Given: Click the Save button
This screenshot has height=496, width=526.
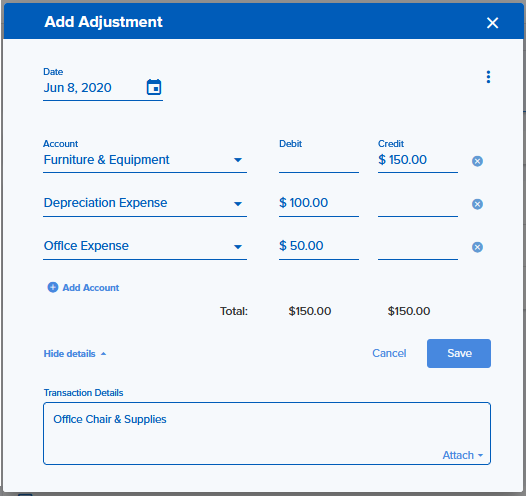Looking at the screenshot, I should [459, 353].
